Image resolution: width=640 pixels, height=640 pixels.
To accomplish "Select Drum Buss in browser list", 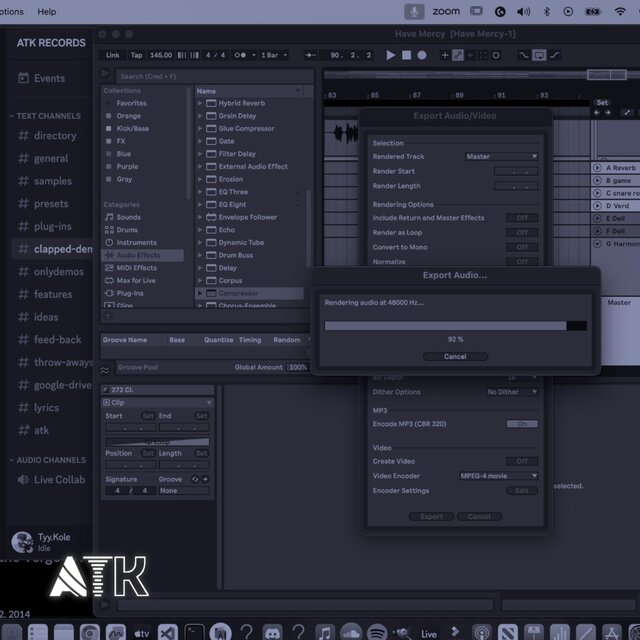I will point(236,255).
